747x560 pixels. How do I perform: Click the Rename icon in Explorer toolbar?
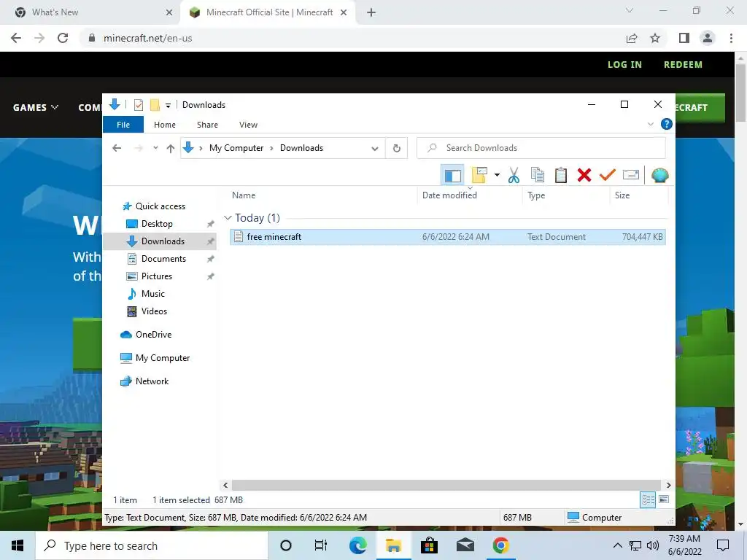(x=631, y=175)
